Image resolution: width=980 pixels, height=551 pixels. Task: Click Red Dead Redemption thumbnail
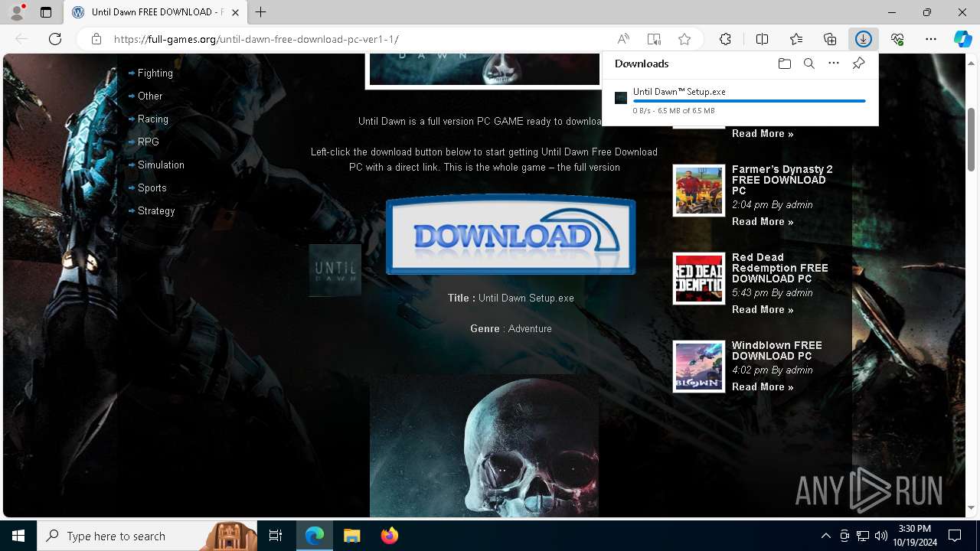pos(699,279)
